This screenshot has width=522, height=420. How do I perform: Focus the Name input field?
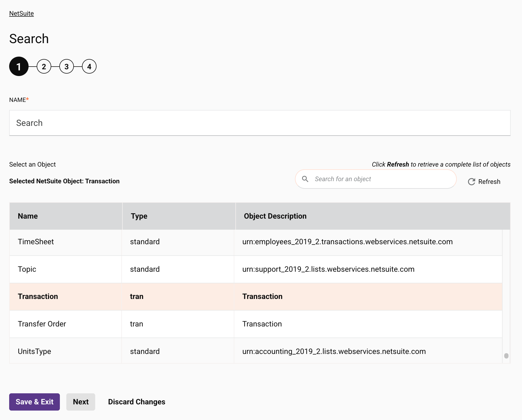pyautogui.click(x=260, y=123)
